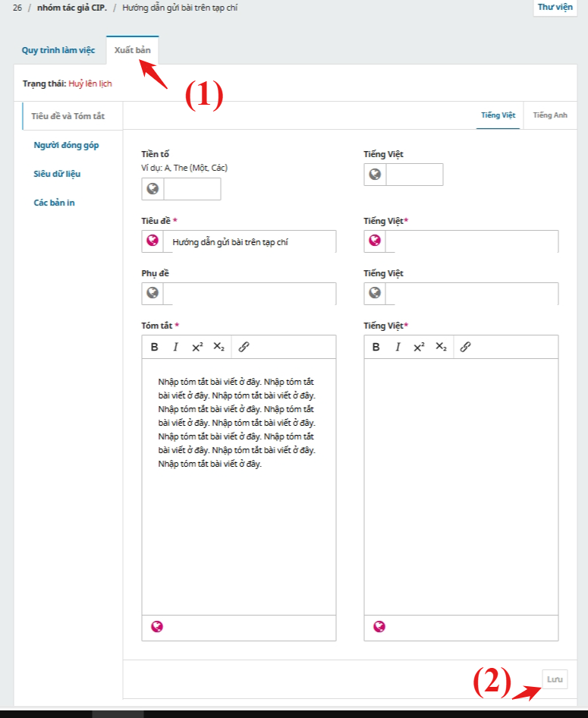Toggle bold in Tóm tắt editor

point(154,347)
